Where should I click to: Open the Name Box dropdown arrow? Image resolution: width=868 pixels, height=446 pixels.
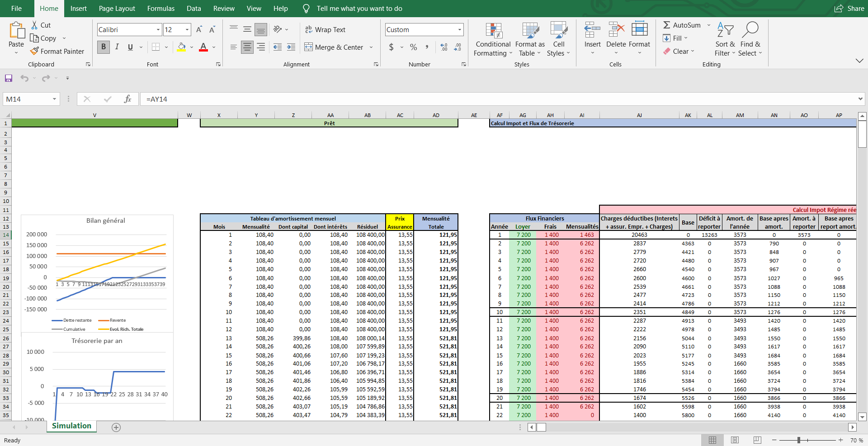[x=54, y=99]
